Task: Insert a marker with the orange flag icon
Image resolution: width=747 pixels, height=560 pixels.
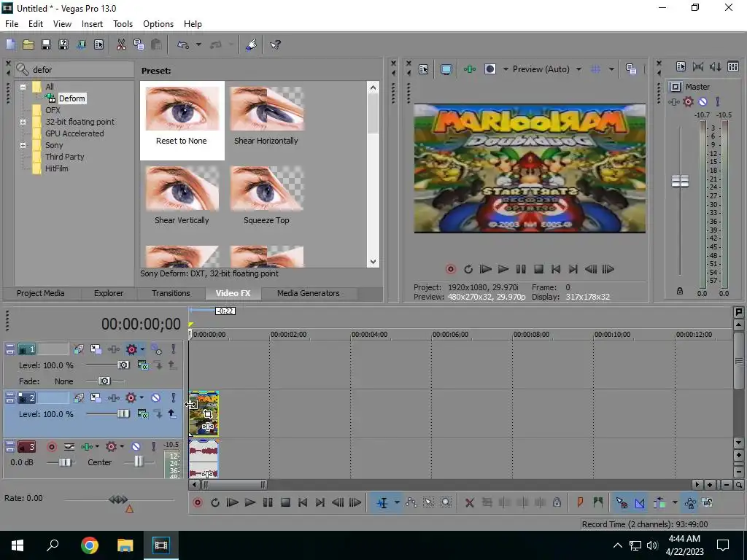Action: point(580,503)
